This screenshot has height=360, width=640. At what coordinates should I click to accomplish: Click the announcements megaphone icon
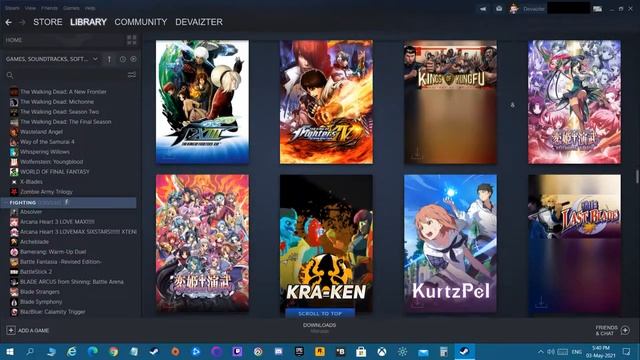tap(483, 9)
